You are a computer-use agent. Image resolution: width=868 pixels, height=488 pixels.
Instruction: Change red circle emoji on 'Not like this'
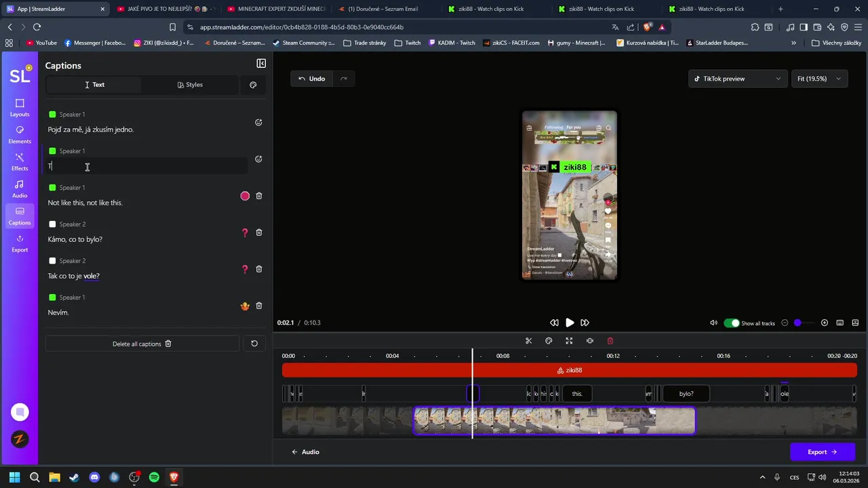point(245,196)
